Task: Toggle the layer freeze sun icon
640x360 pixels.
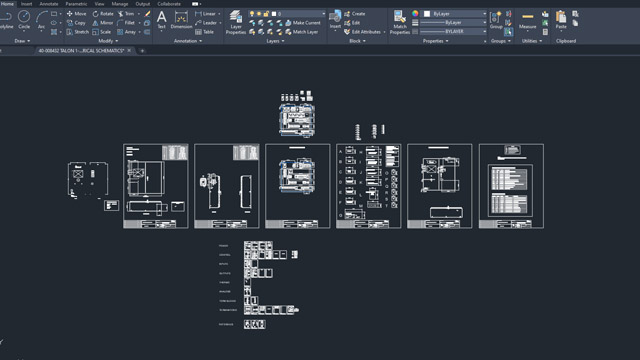Action: (x=259, y=14)
